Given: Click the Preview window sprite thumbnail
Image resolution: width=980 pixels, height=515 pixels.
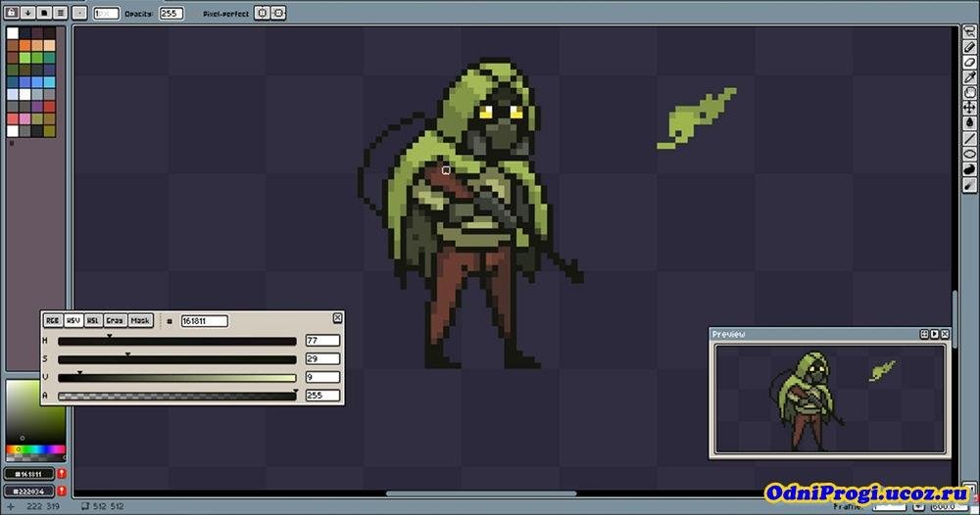Looking at the screenshot, I should click(x=830, y=398).
